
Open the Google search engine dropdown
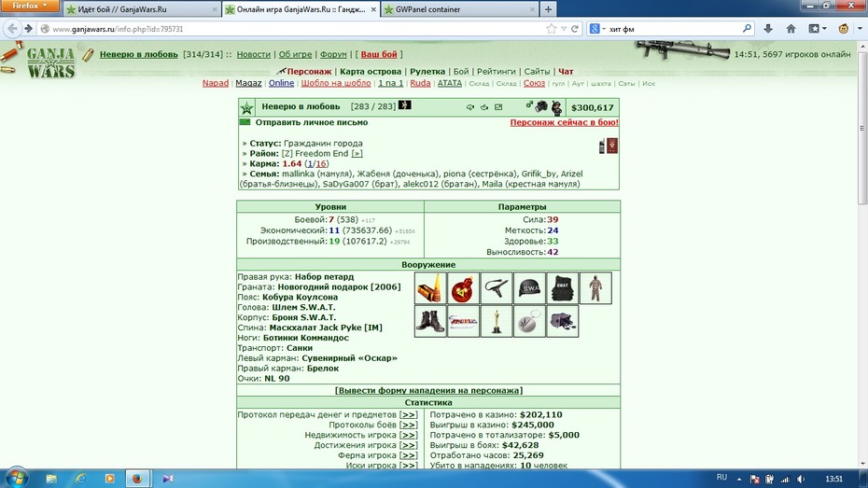(x=598, y=29)
